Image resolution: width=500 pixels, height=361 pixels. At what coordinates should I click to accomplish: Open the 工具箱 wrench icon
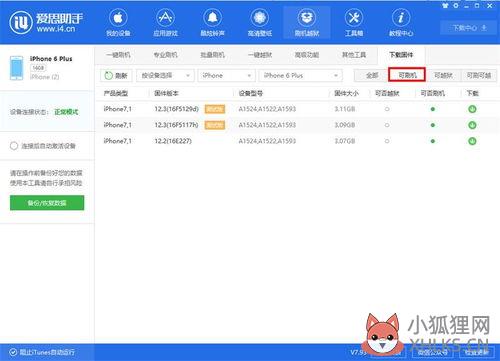pos(354,18)
